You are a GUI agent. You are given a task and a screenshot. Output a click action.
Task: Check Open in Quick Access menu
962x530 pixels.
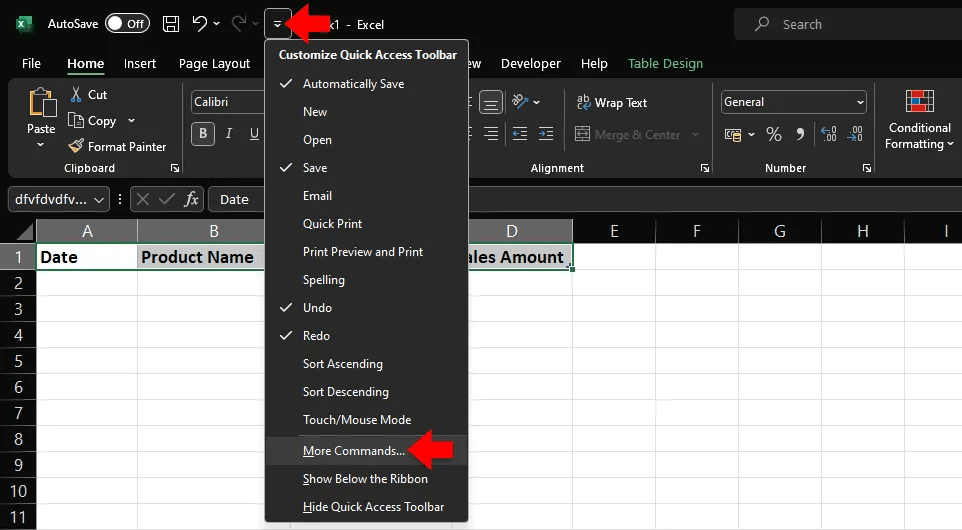(366, 140)
